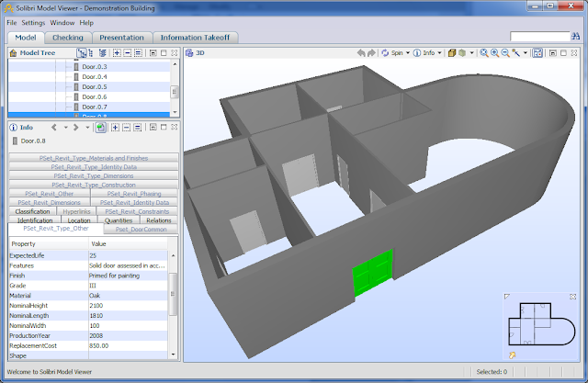
Task: Switch to the Information Takeoff tab
Action: tap(195, 38)
